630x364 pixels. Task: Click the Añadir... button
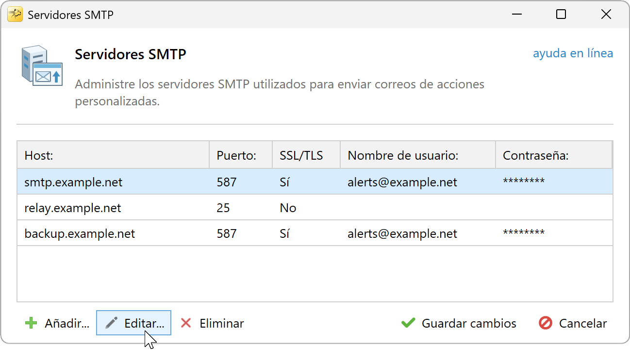point(57,323)
